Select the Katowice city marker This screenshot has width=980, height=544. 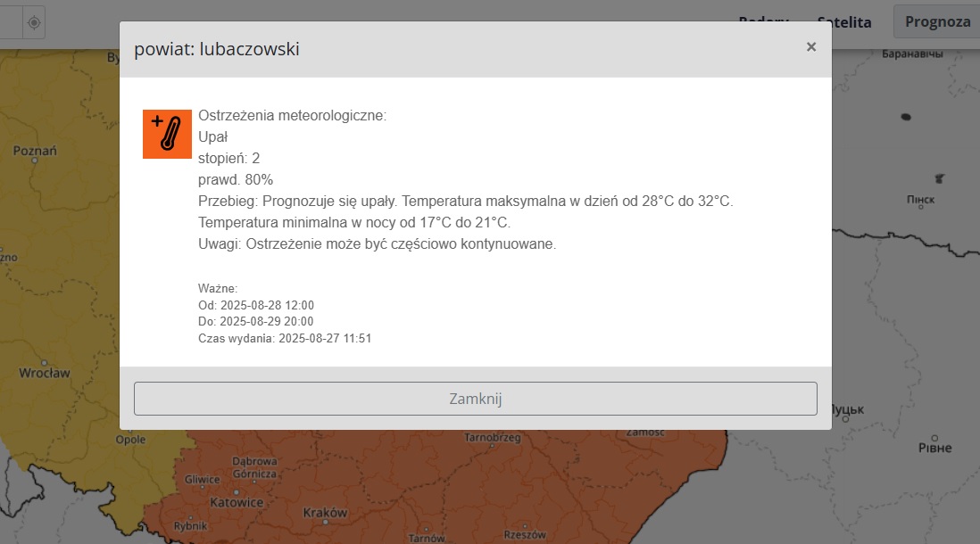click(x=236, y=502)
